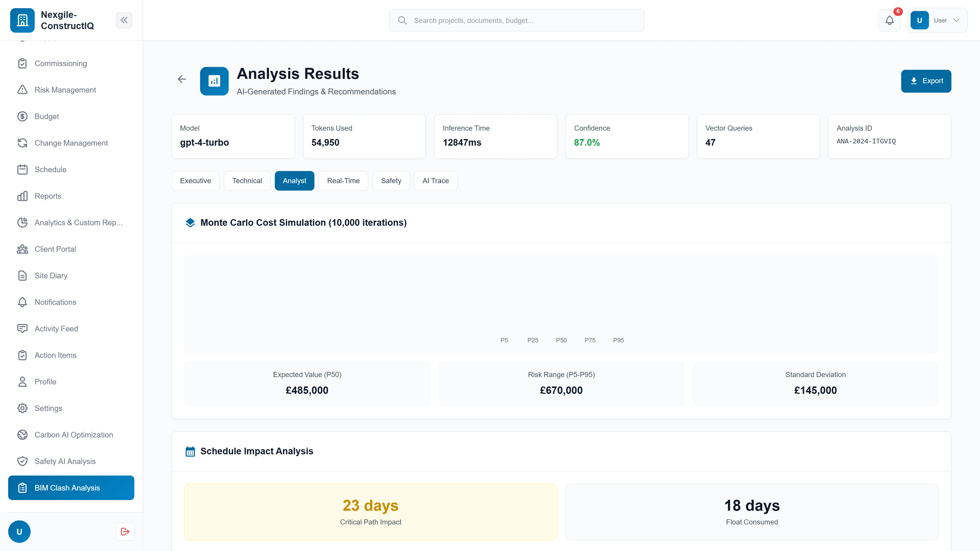Open Carbon AI Optimization from sidebar

pyautogui.click(x=73, y=435)
